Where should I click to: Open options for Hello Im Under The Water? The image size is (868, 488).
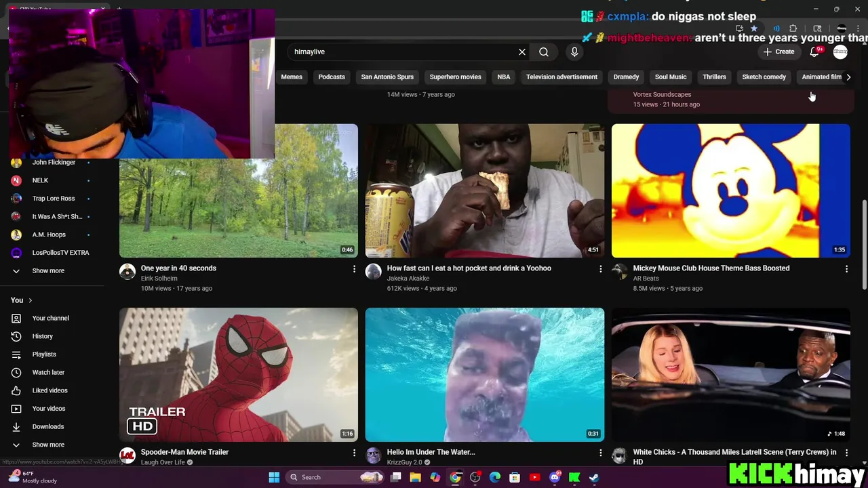click(x=600, y=453)
